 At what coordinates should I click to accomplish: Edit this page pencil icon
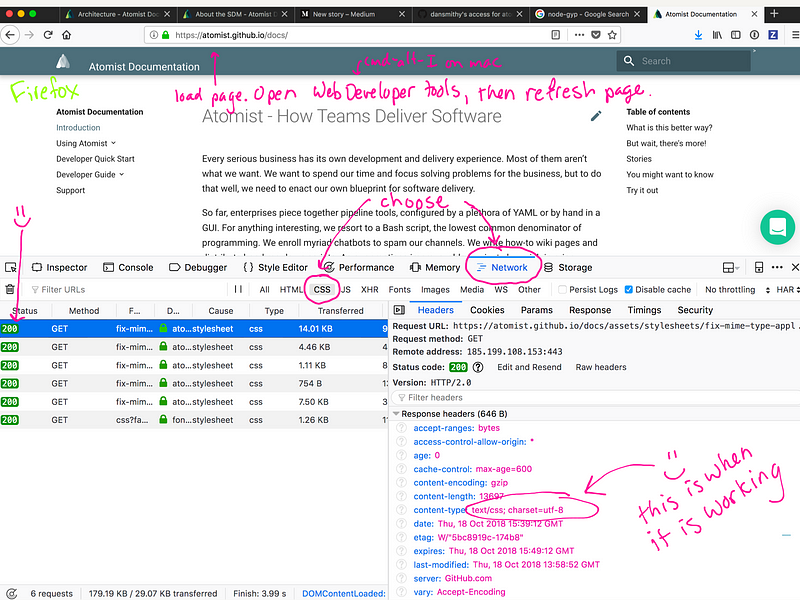[x=596, y=116]
